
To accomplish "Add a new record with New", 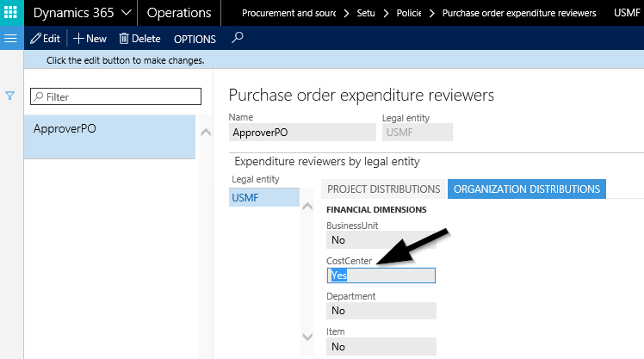I will tap(90, 39).
